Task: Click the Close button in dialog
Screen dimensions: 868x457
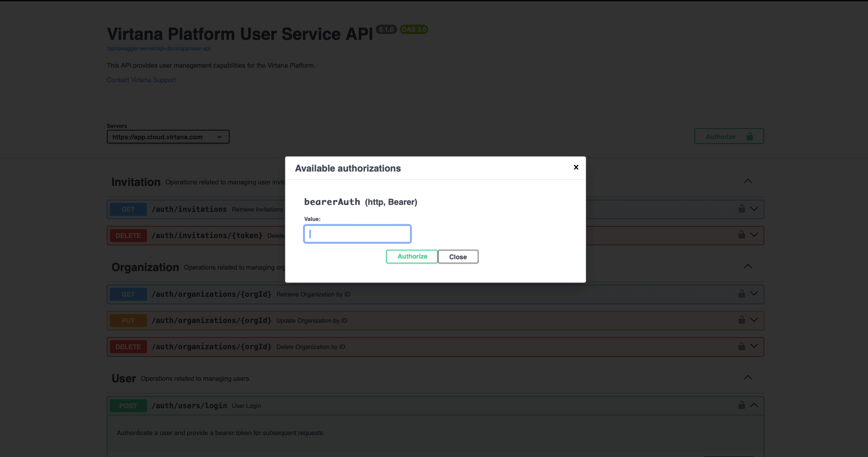Action: click(x=458, y=257)
